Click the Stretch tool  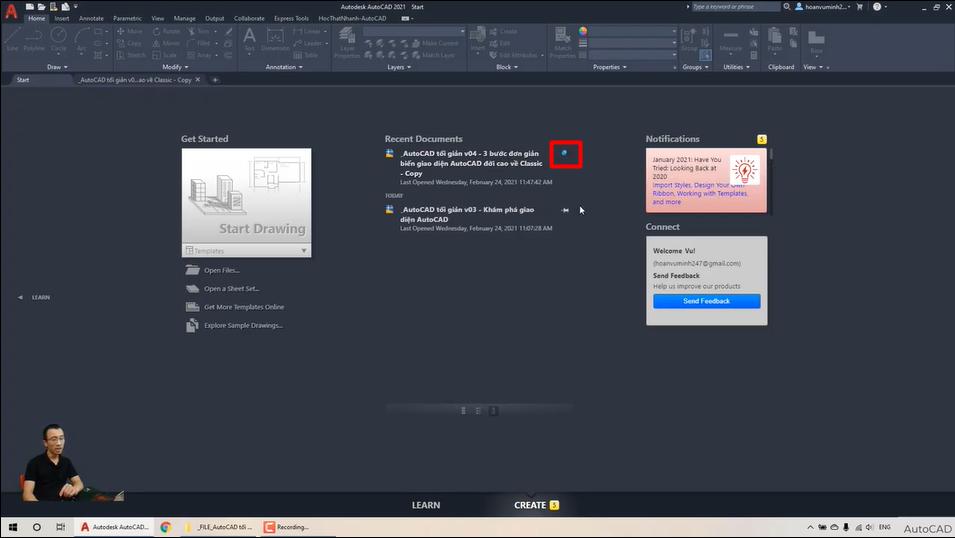(131, 55)
